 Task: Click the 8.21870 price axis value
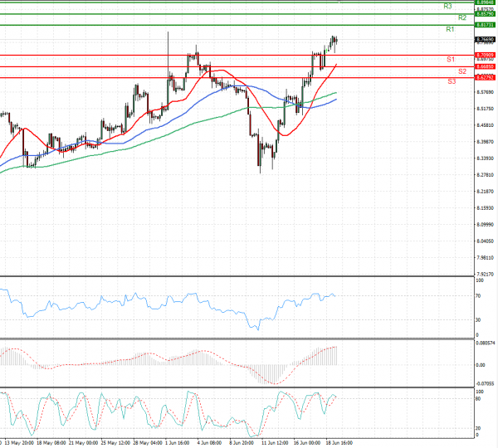click(485, 192)
